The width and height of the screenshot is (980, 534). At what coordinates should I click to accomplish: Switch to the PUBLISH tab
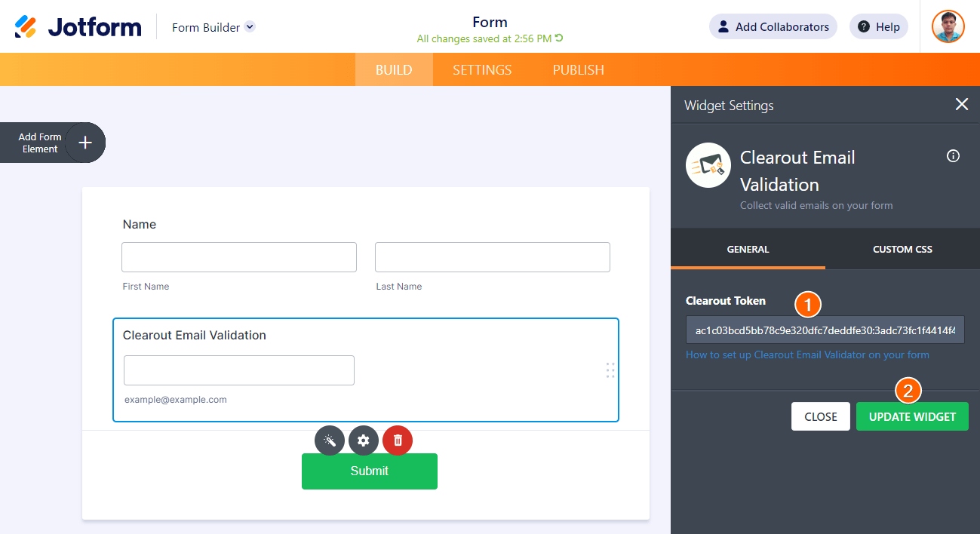tap(578, 69)
